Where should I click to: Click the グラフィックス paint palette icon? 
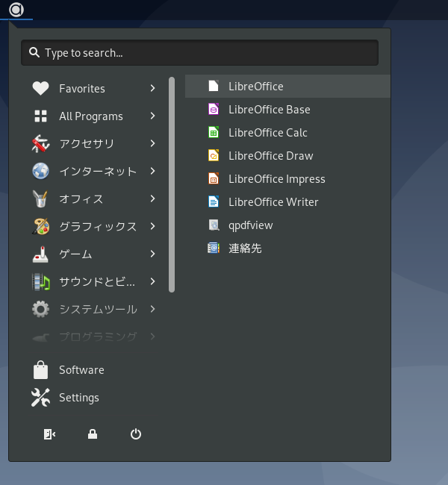[40, 226]
